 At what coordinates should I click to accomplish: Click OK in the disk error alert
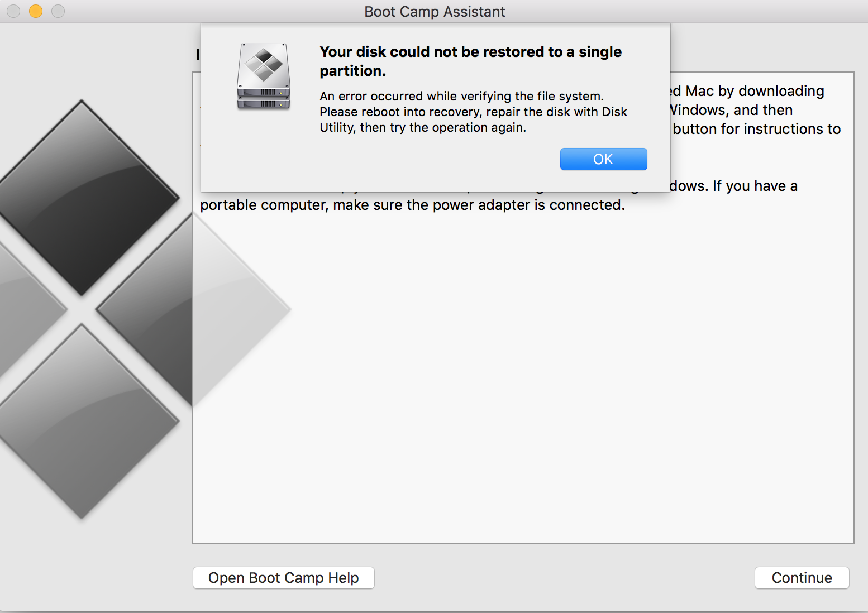pyautogui.click(x=603, y=159)
